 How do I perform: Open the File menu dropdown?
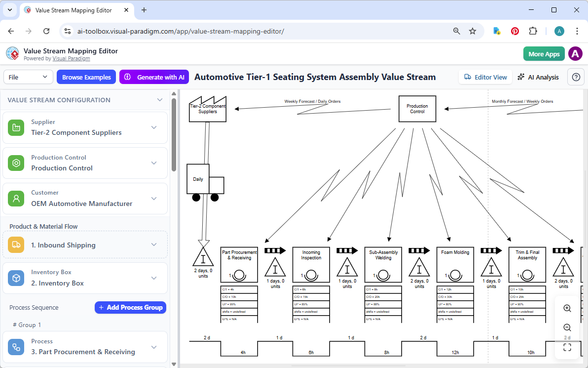pyautogui.click(x=28, y=77)
